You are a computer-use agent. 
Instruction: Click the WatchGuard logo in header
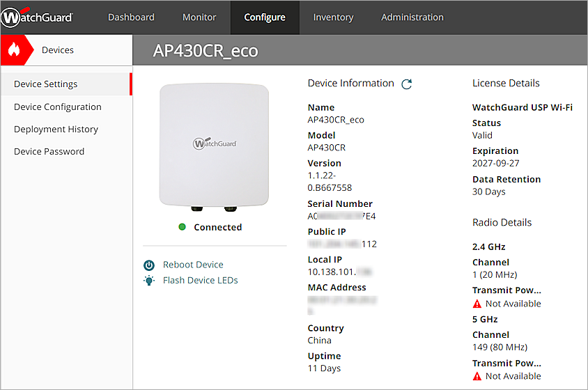(x=37, y=17)
